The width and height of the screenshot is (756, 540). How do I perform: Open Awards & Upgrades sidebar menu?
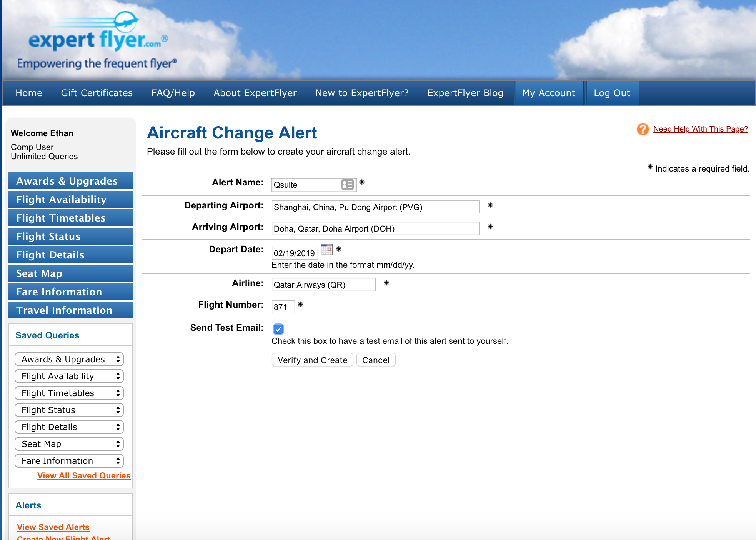tap(71, 181)
